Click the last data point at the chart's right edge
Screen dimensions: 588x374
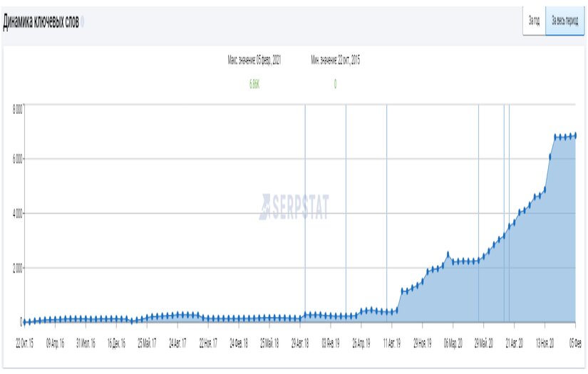575,135
